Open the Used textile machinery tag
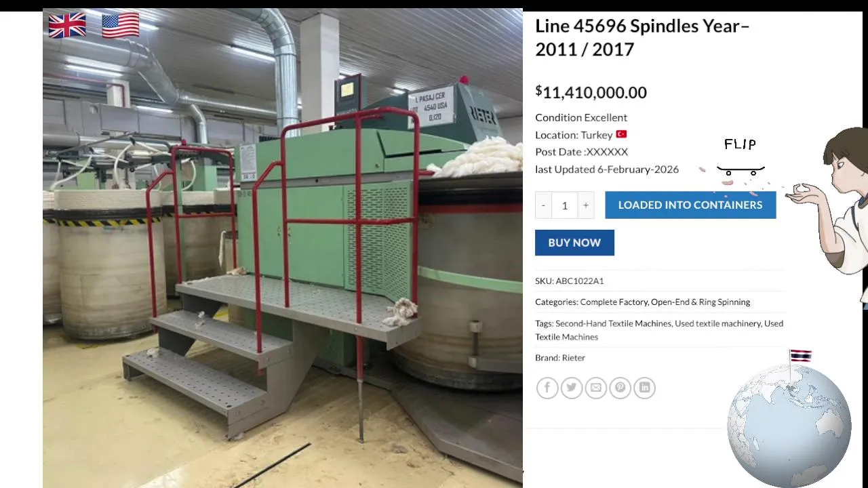This screenshot has height=488, width=868. (x=717, y=323)
